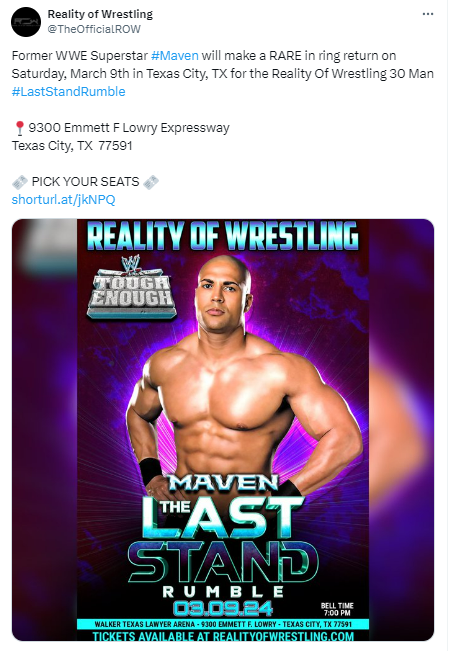Click the MAVEN name text on poster

point(223,483)
